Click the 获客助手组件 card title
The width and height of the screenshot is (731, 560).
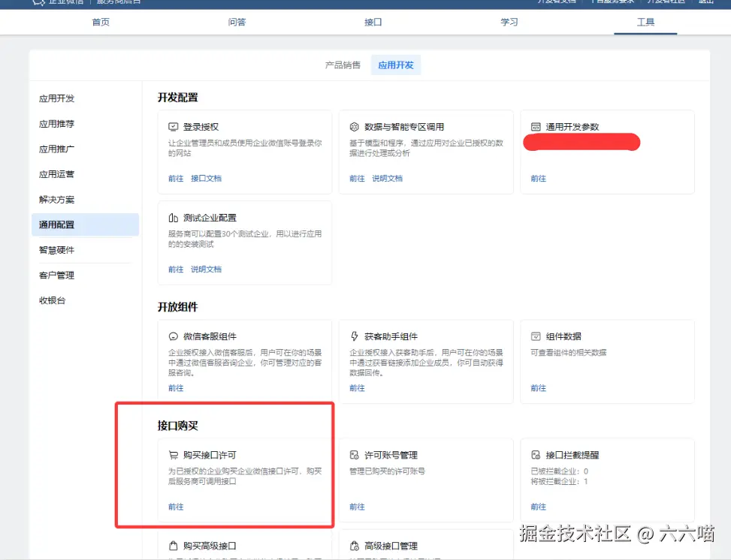391,336
